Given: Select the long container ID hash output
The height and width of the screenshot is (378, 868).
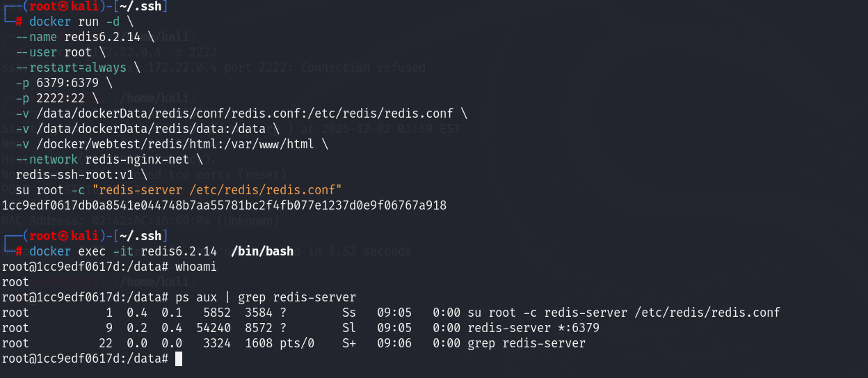Looking at the screenshot, I should pyautogui.click(x=224, y=205).
